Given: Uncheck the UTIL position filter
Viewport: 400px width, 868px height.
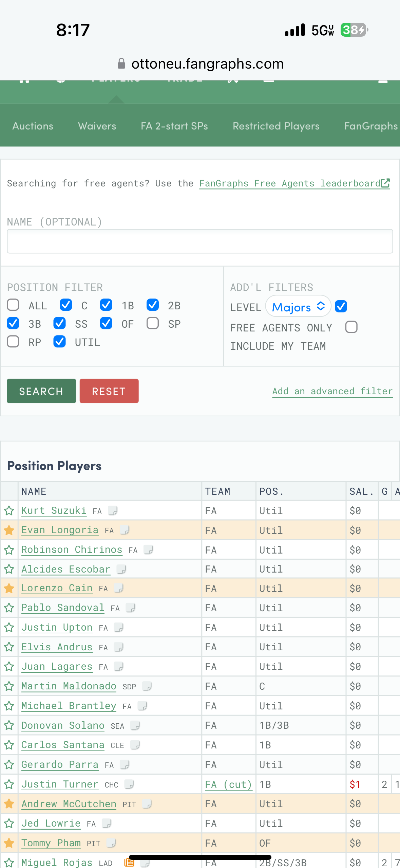Looking at the screenshot, I should pyautogui.click(x=59, y=342).
